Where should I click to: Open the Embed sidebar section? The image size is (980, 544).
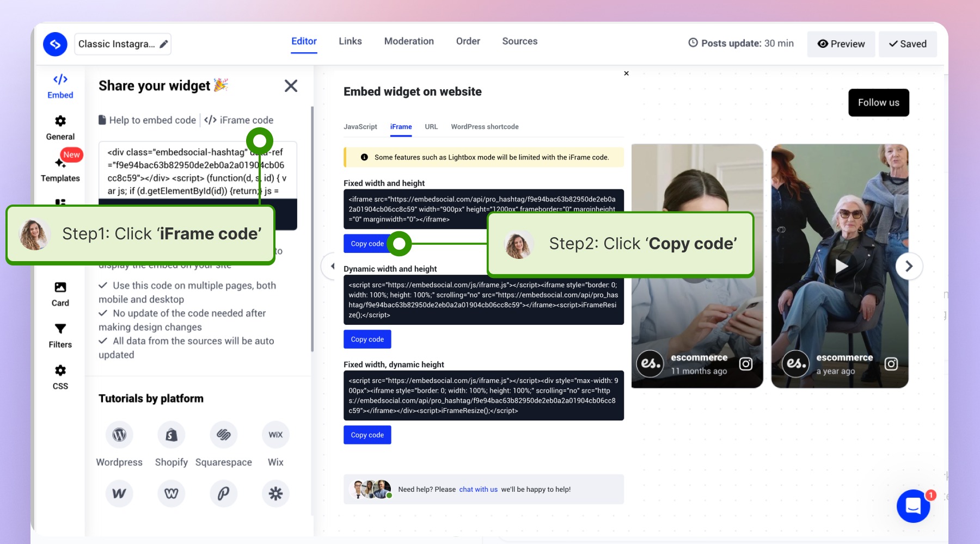click(60, 86)
